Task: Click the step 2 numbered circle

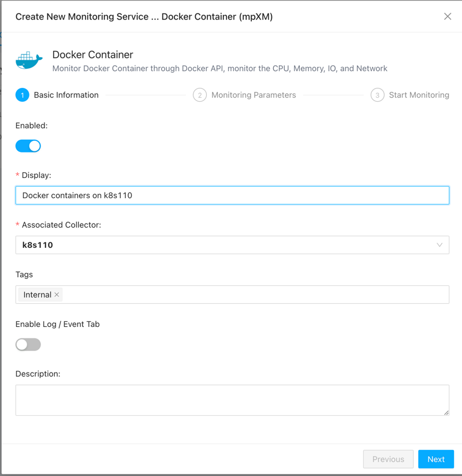Action: click(x=200, y=95)
